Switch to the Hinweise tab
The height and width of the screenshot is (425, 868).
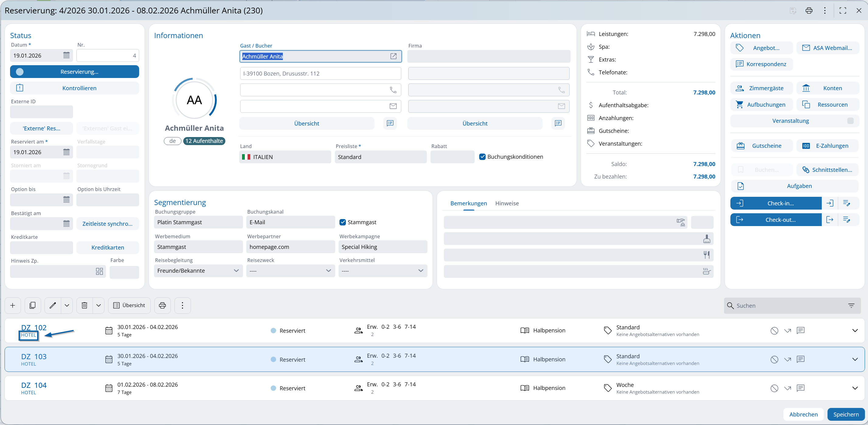pos(507,203)
